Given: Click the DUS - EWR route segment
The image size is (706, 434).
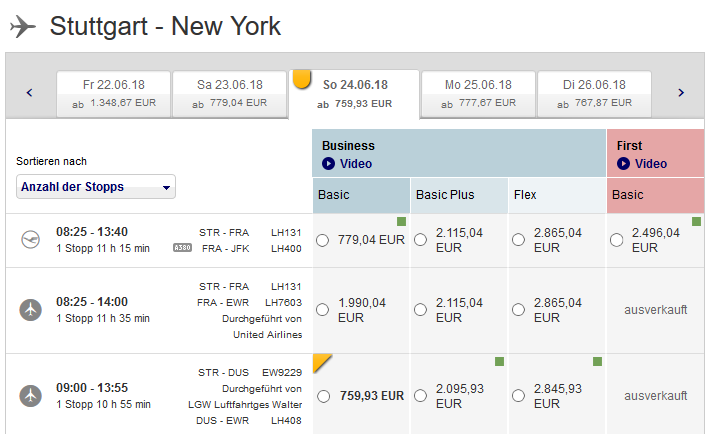Looking at the screenshot, I should click(222, 420).
